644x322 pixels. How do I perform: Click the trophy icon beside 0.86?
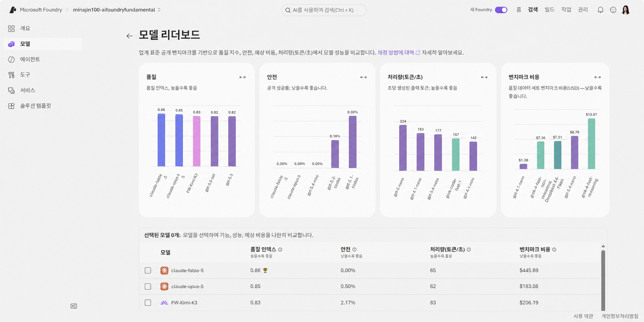[x=265, y=270]
